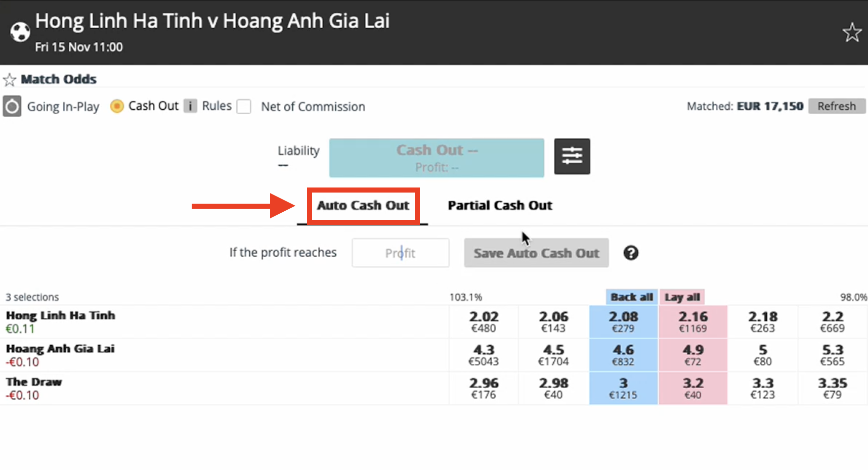Screen dimensions: 868x470
Task: Click the Lay all header
Action: (x=682, y=297)
